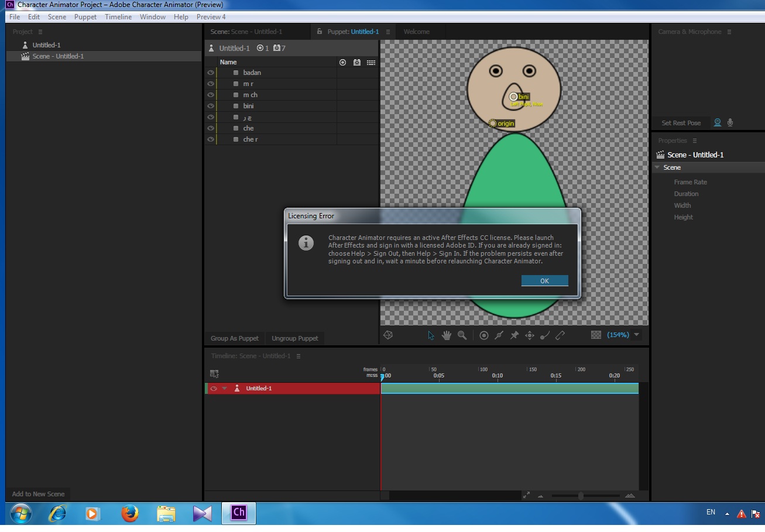Switch to Scene - Untitled-1 tab

pos(246,32)
